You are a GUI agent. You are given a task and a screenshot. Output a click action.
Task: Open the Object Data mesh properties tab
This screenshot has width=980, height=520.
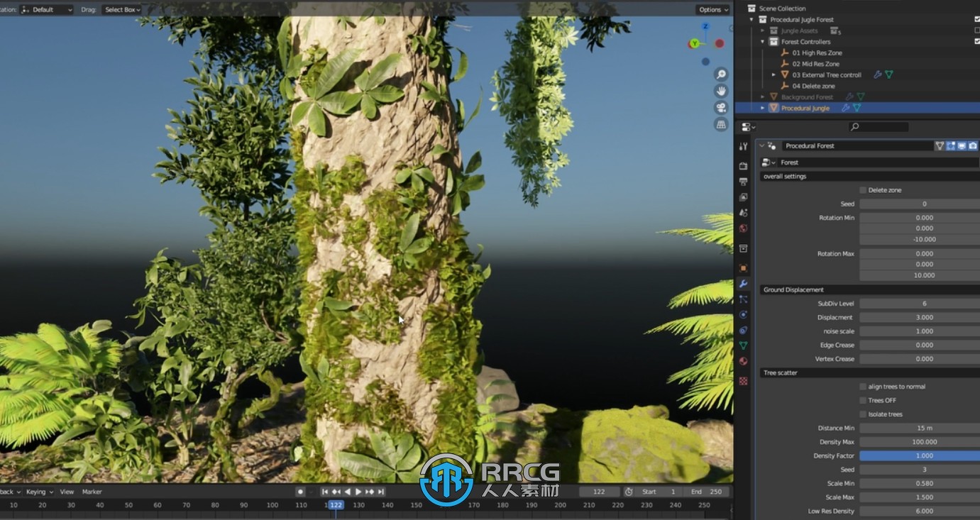point(743,345)
